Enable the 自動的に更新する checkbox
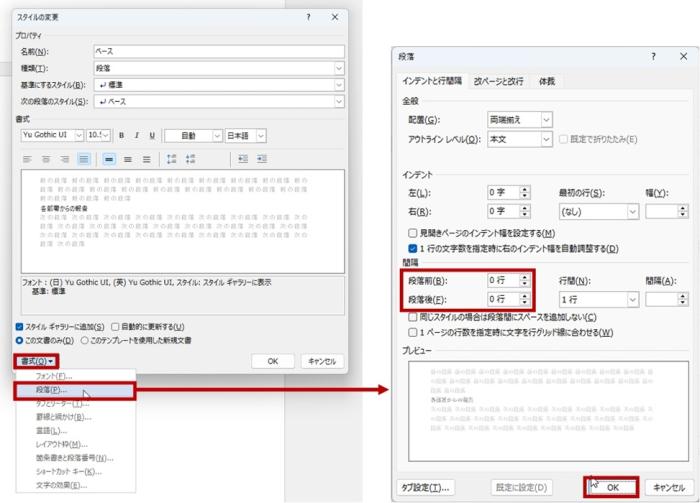Viewport: 700px width, 503px height. (x=115, y=327)
